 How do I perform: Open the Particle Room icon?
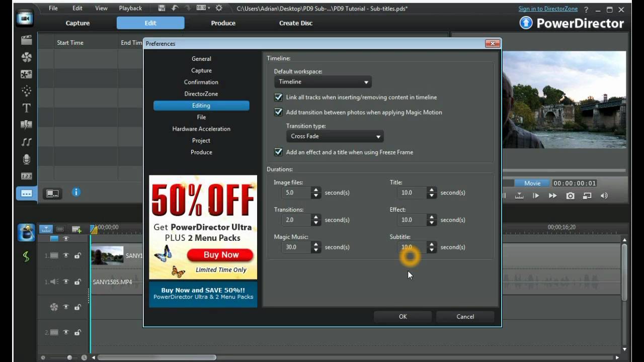(x=26, y=91)
